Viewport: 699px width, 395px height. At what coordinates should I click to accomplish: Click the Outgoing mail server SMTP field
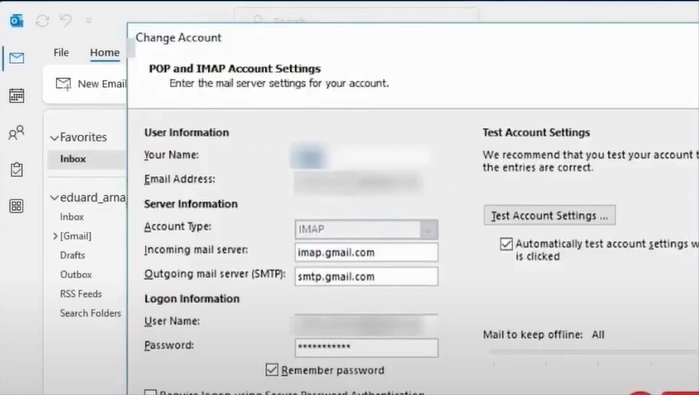click(x=366, y=276)
